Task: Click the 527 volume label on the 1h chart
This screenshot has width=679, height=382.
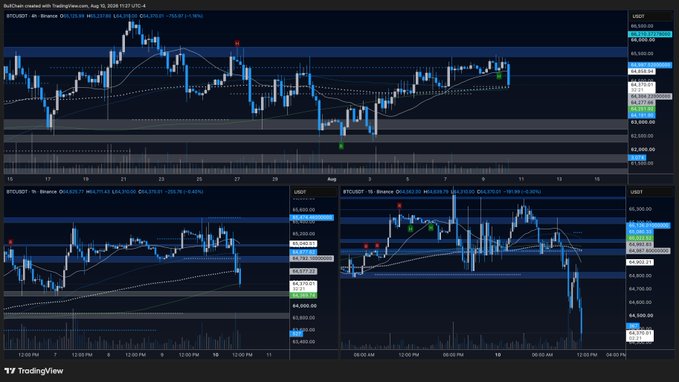Action: click(296, 333)
